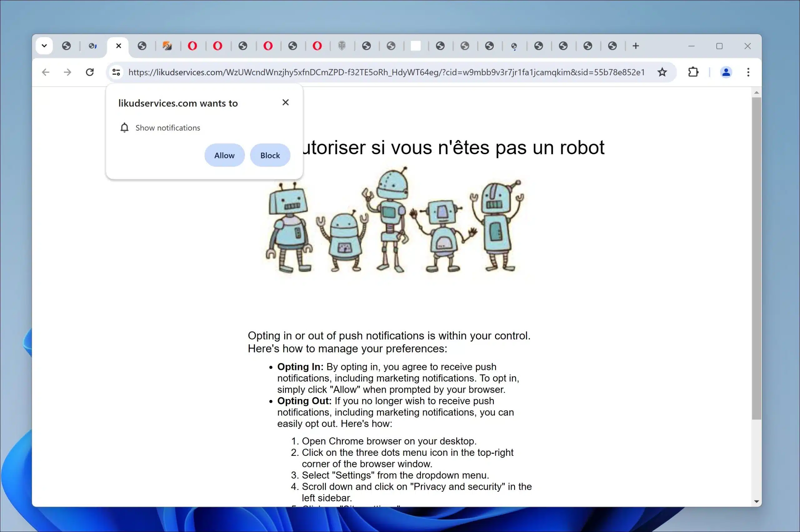Select the active browser tab

(x=118, y=46)
